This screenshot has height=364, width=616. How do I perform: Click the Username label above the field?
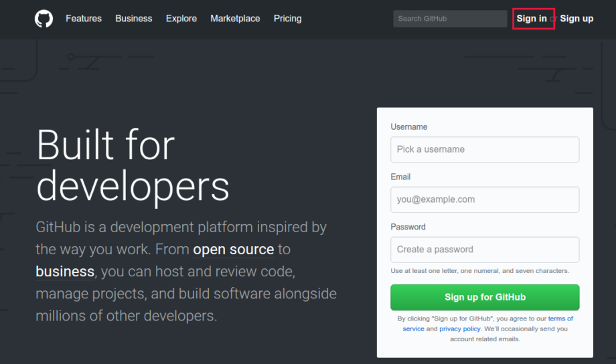tap(409, 127)
